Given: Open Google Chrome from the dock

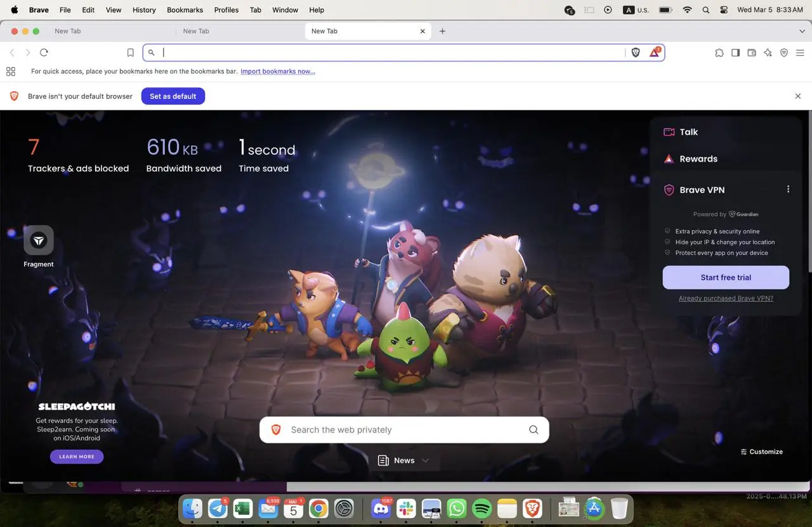Looking at the screenshot, I should (318, 508).
